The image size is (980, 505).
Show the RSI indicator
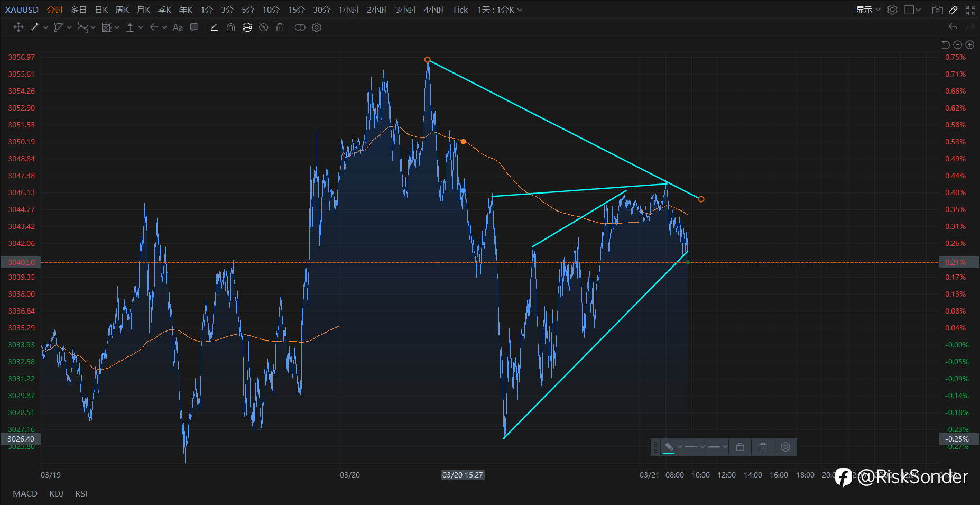click(x=81, y=493)
